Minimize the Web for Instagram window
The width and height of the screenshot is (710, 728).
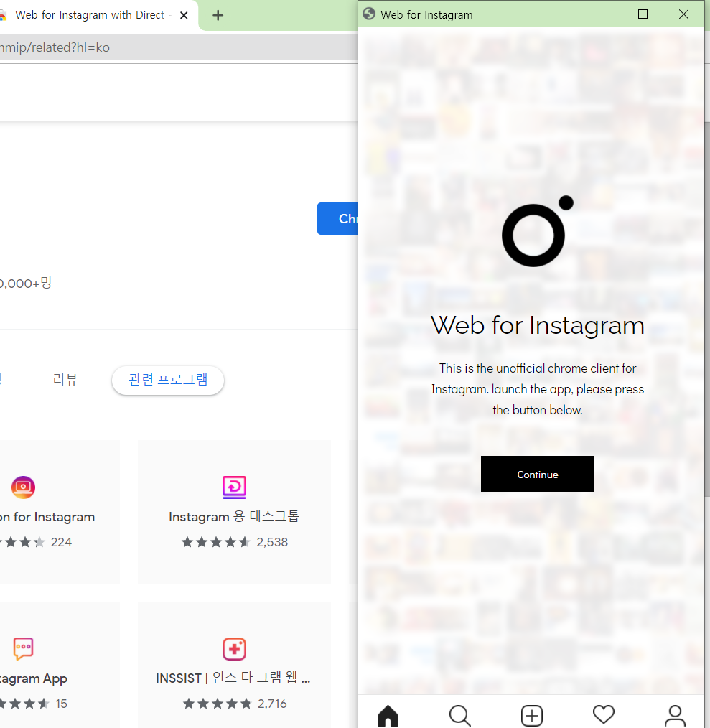coord(602,14)
